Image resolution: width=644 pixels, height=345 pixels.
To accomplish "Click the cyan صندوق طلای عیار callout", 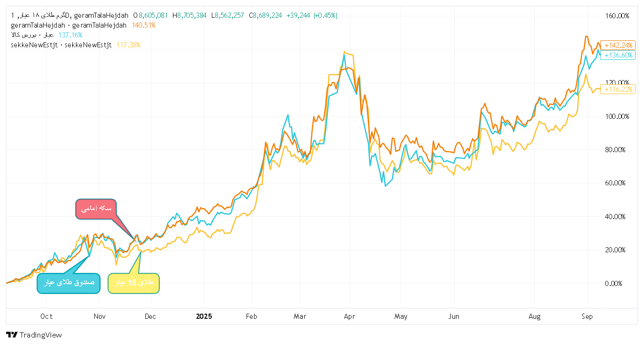I will (x=68, y=283).
